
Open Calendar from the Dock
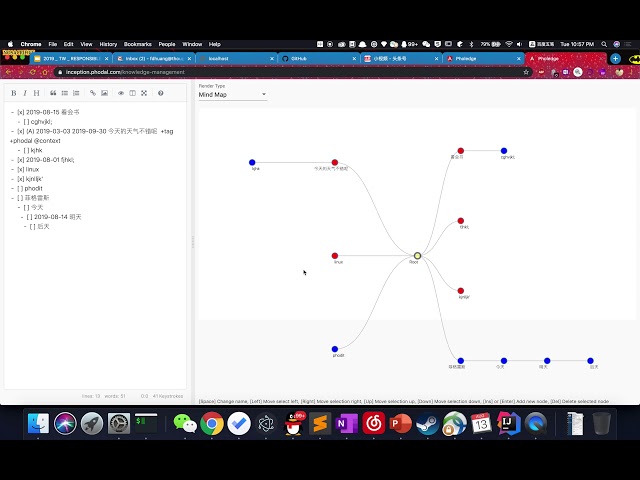tap(481, 423)
